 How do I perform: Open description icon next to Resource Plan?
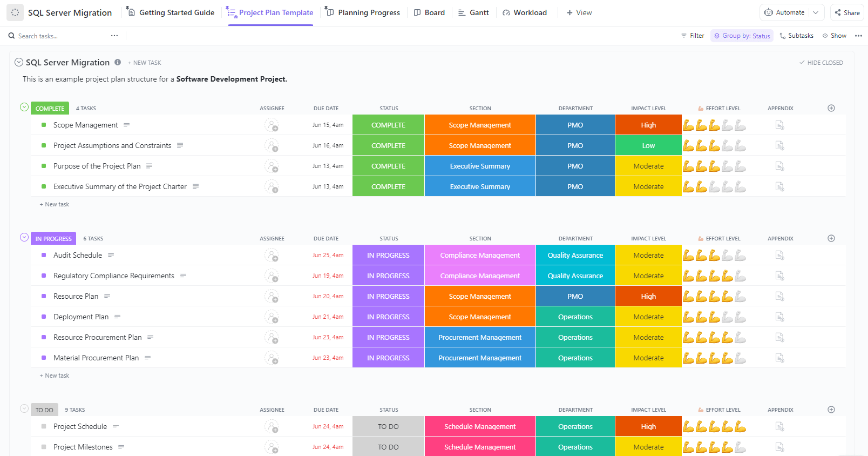pos(107,296)
